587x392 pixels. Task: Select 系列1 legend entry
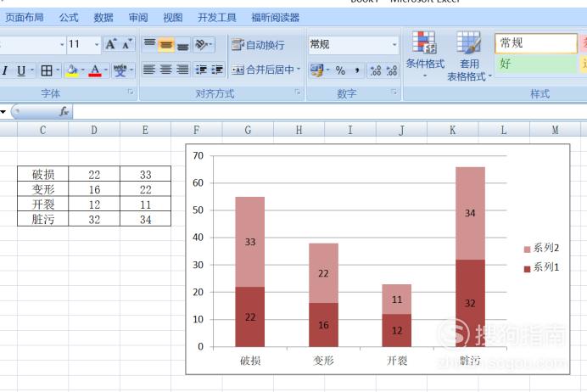click(x=541, y=267)
